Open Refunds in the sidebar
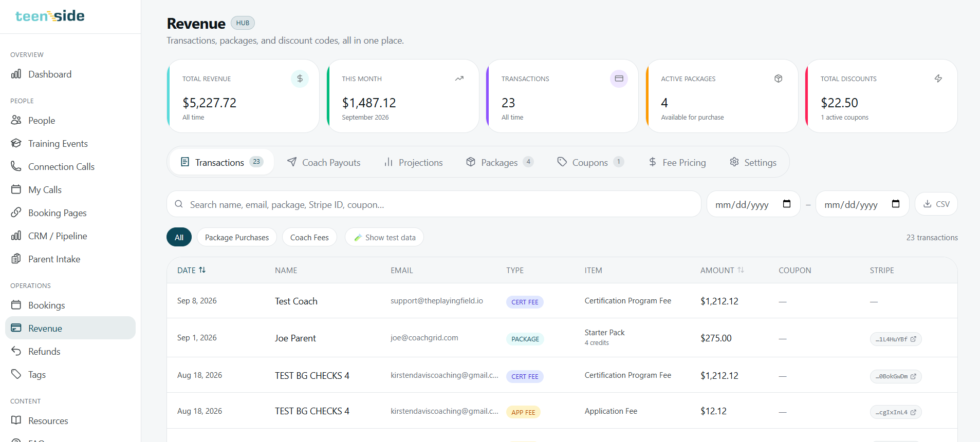980x442 pixels. pos(70,351)
